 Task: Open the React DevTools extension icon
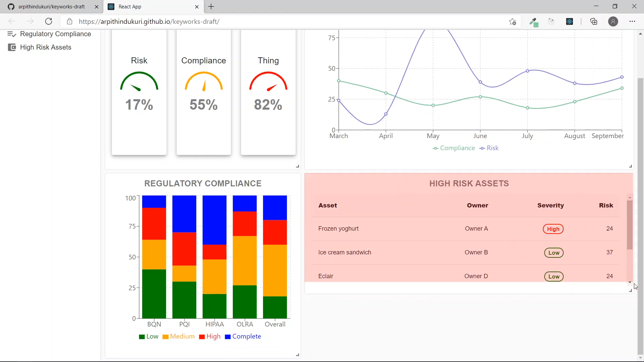click(570, 21)
